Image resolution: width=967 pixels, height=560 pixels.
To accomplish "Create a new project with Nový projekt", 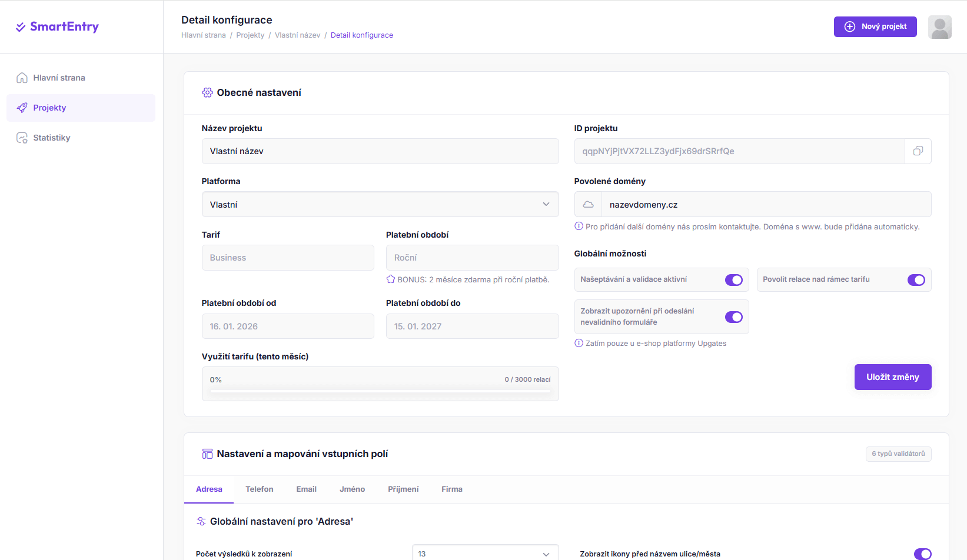I will click(x=875, y=26).
